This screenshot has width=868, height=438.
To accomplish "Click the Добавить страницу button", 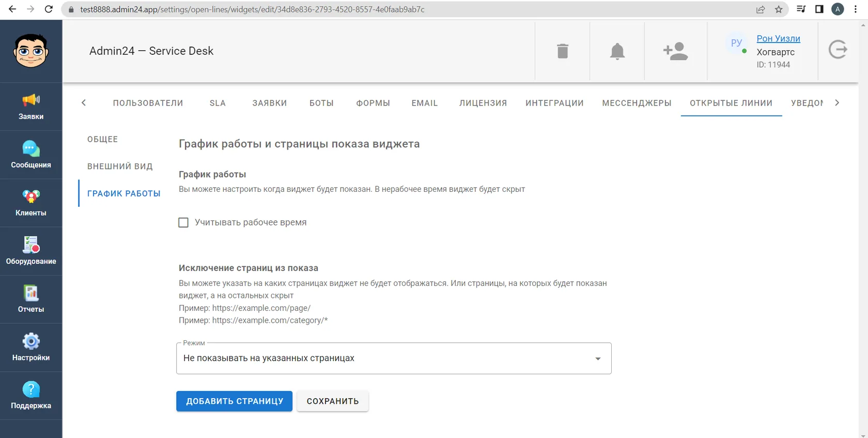I will click(x=235, y=401).
